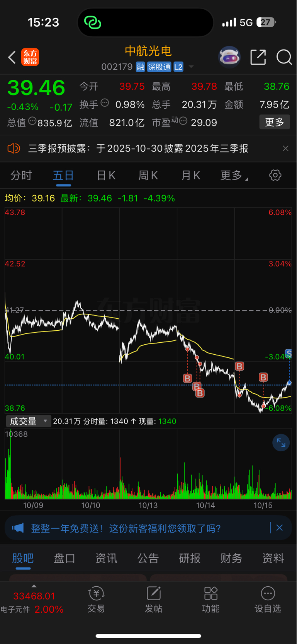Tap the info icon beside 市盈
This screenshot has height=644, width=297.
[183, 121]
